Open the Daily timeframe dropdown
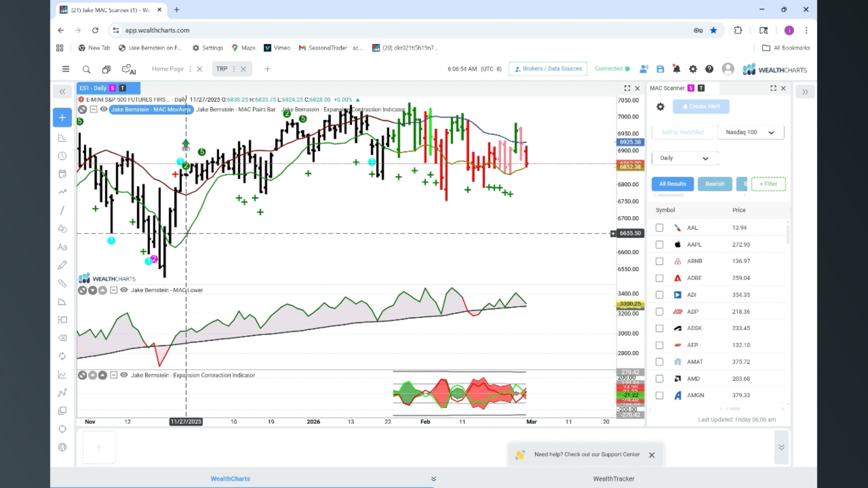This screenshot has width=868, height=488. pos(684,158)
